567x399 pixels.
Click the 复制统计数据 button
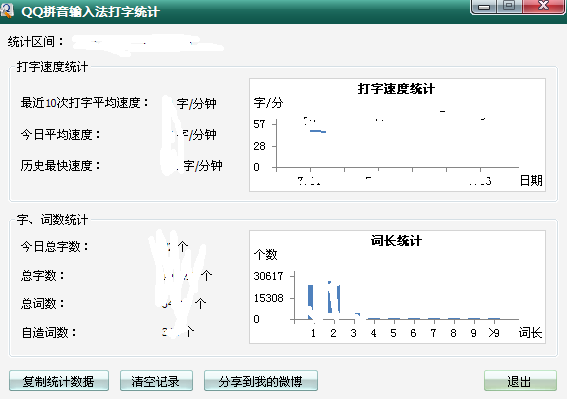(59, 381)
